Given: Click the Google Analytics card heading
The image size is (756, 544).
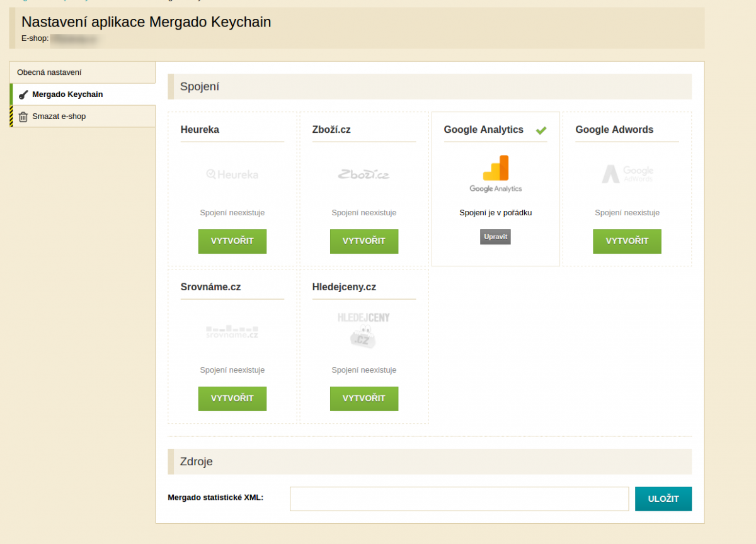Looking at the screenshot, I should click(484, 130).
